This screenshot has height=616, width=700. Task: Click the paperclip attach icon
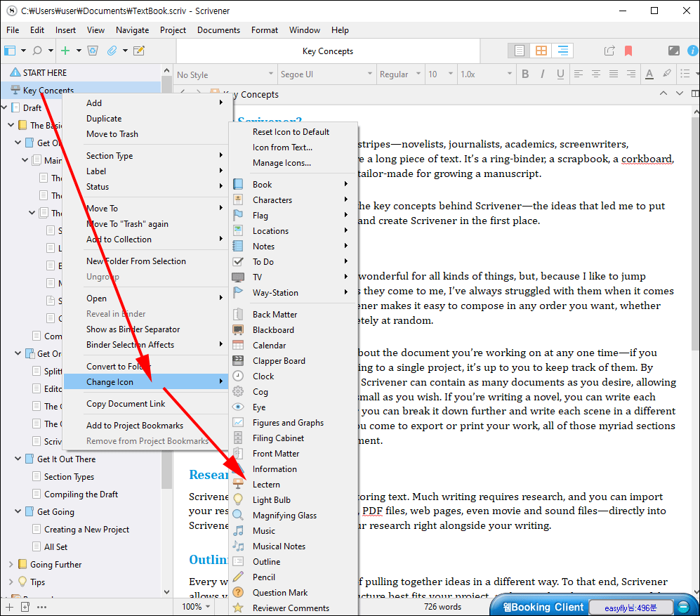click(x=112, y=51)
